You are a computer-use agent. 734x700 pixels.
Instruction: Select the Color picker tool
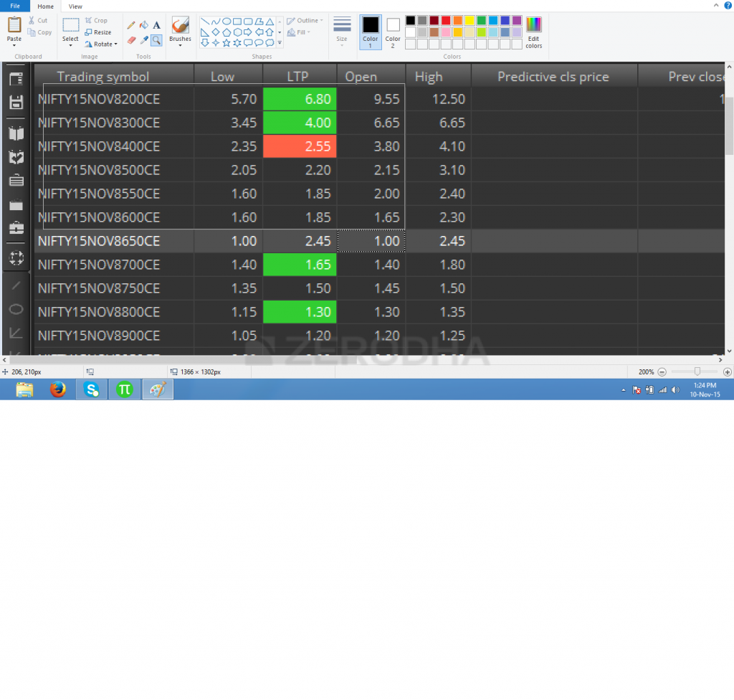[144, 40]
